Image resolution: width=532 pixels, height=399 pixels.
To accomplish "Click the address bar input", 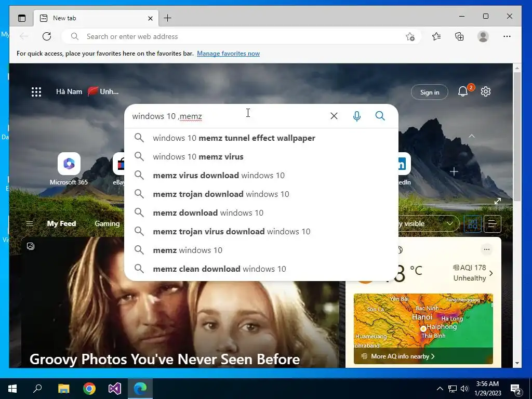I will pyautogui.click(x=241, y=36).
